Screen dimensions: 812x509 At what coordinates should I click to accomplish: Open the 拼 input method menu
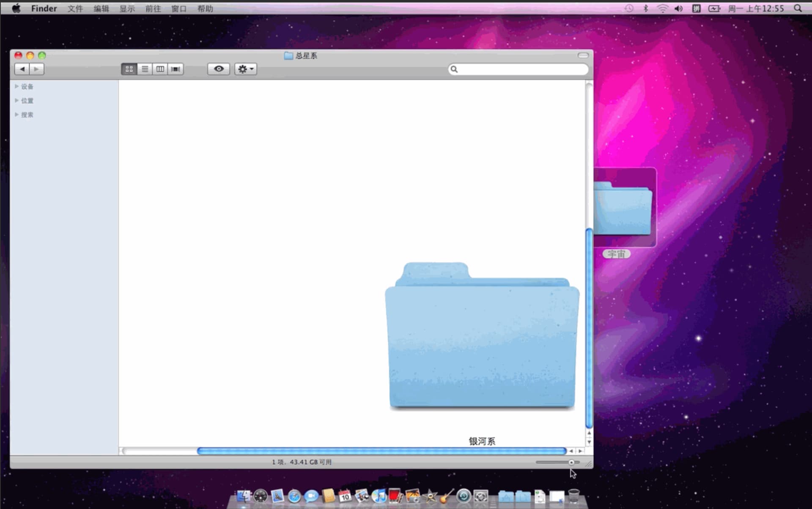(x=696, y=8)
